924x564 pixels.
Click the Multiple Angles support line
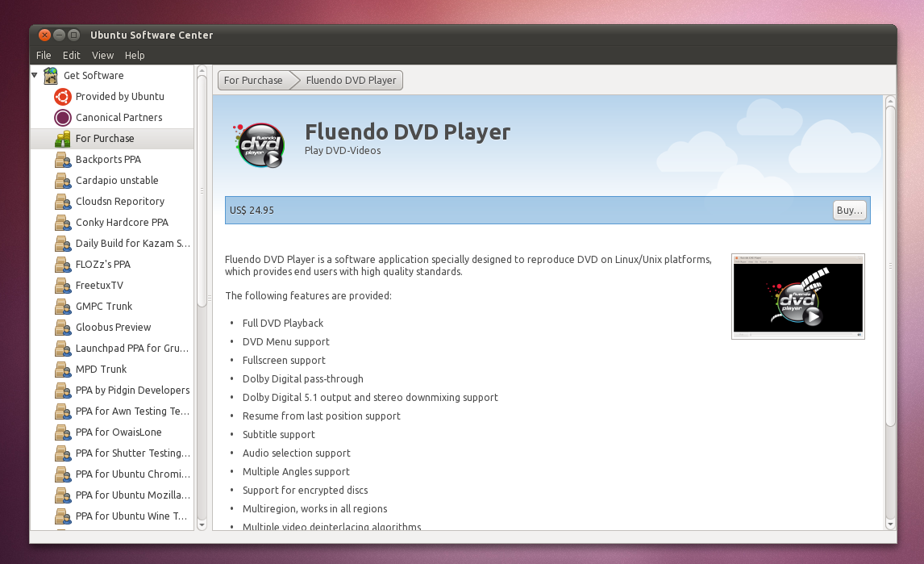click(296, 471)
